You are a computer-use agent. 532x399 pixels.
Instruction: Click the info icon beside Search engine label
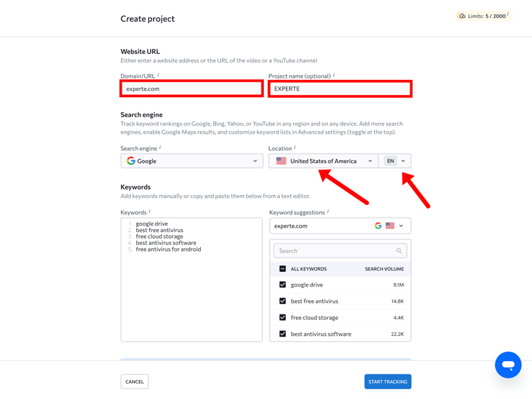[x=160, y=148]
